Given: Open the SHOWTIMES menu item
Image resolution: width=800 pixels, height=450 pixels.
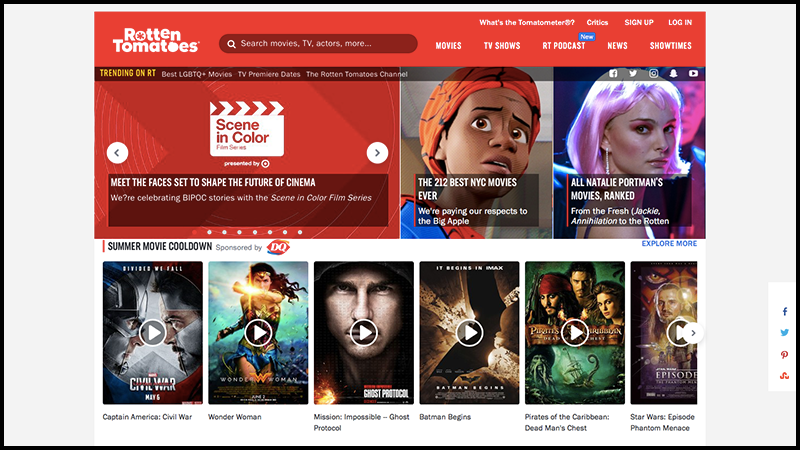Looking at the screenshot, I should pyautogui.click(x=670, y=46).
